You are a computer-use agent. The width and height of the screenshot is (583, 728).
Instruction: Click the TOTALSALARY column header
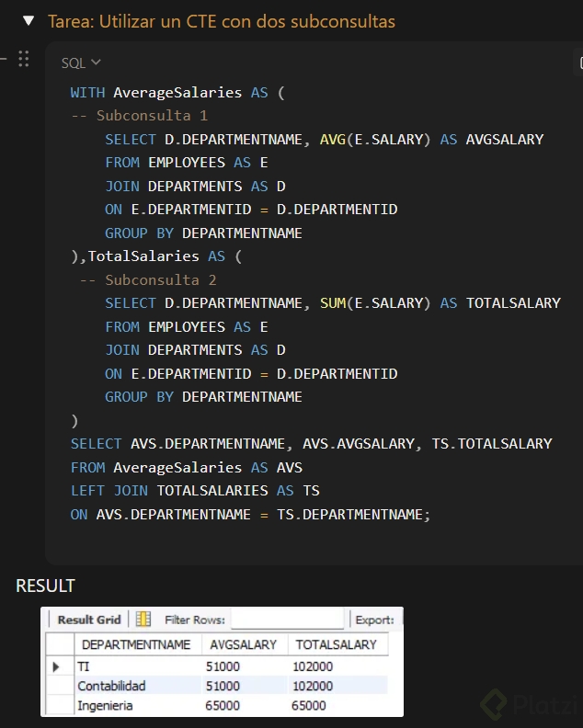tap(336, 644)
